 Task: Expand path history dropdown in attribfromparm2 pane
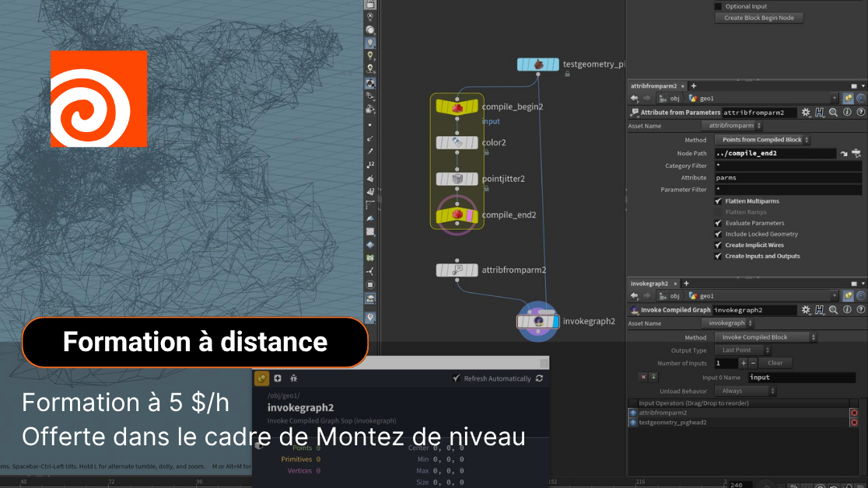835,99
